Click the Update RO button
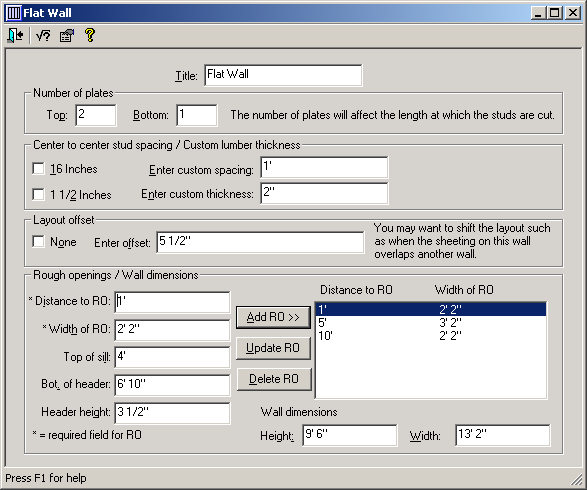This screenshot has width=587, height=490. click(x=273, y=348)
